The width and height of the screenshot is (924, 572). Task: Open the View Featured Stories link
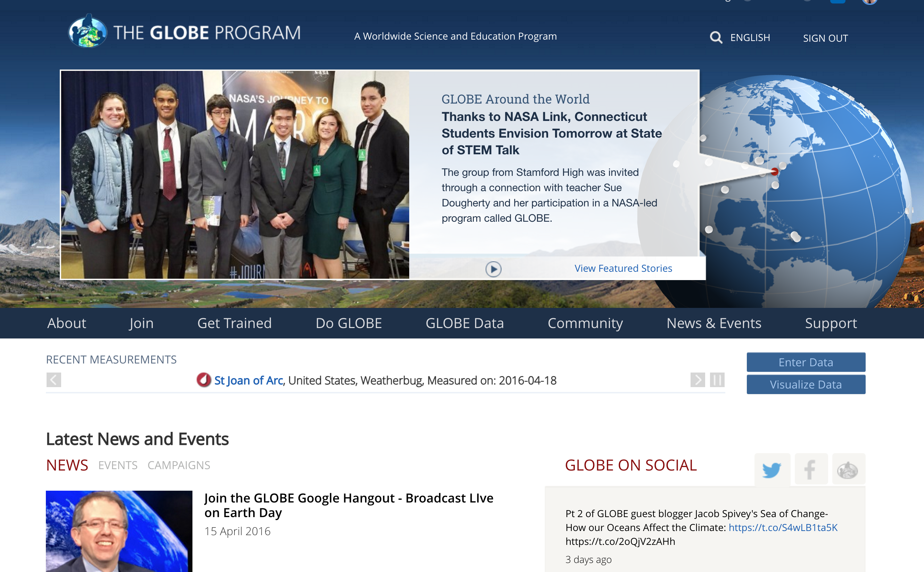(623, 268)
